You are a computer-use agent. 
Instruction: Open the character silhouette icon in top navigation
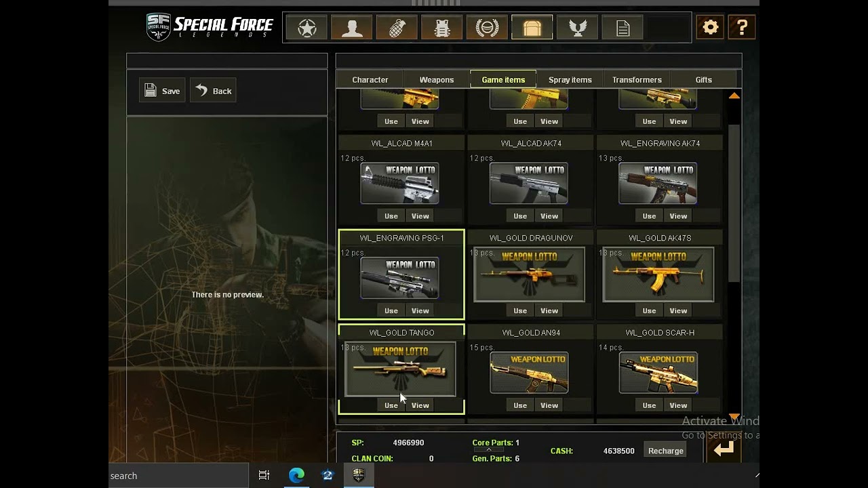[x=352, y=28]
